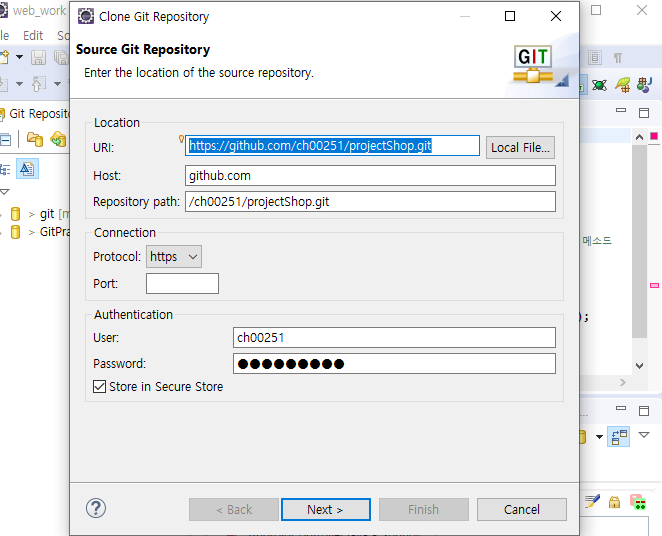Click the Next > button
The width and height of the screenshot is (662, 536).
tap(326, 509)
